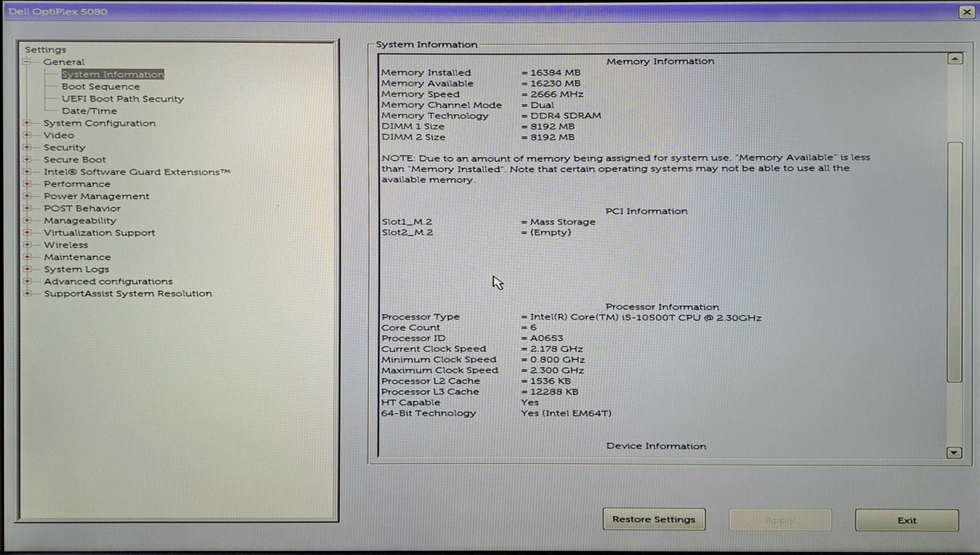
Task: Select the Advanced configurations label
Action: pos(108,281)
